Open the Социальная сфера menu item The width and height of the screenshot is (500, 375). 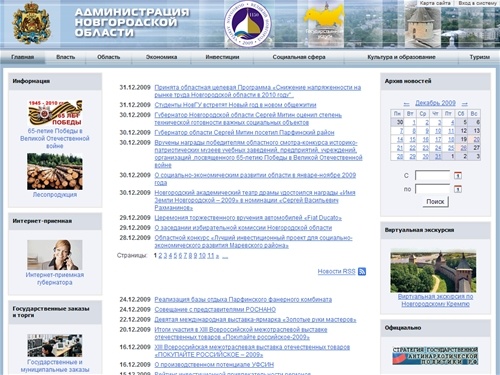click(299, 57)
